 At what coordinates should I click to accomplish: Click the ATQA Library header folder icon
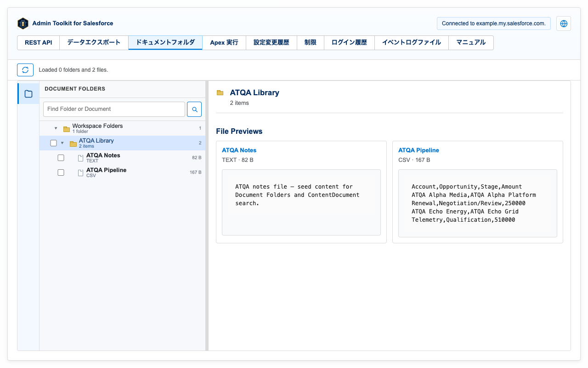[220, 93]
